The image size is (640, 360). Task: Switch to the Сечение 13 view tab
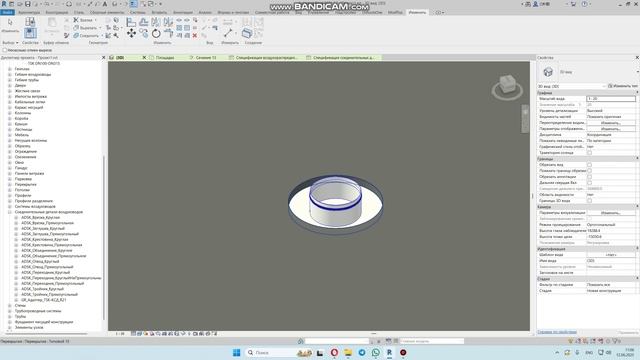206,58
